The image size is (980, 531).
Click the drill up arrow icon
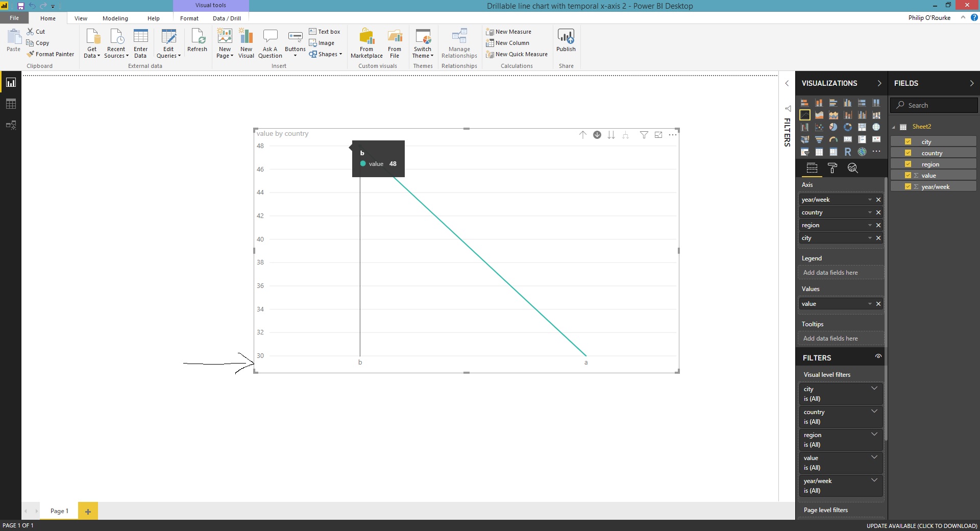pyautogui.click(x=583, y=135)
